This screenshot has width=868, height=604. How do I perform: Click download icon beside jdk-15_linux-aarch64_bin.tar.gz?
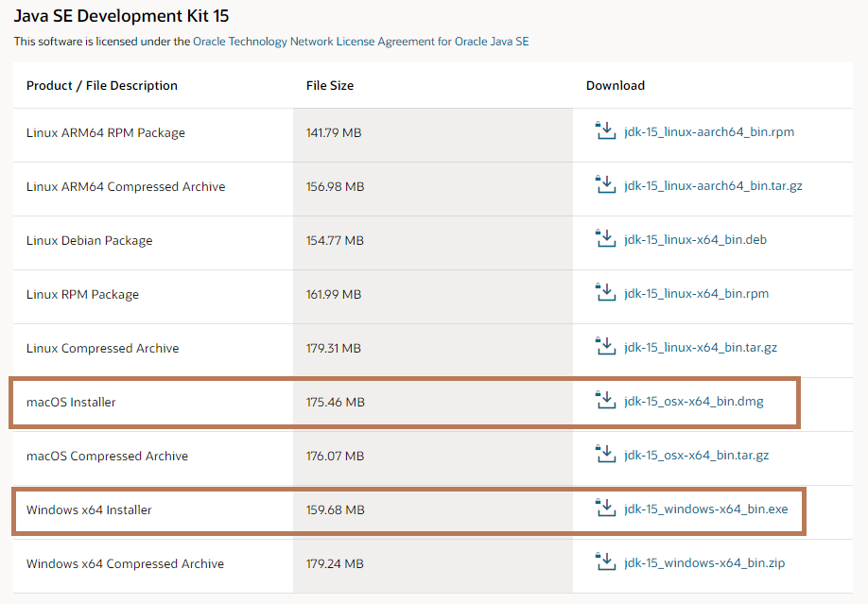605,184
